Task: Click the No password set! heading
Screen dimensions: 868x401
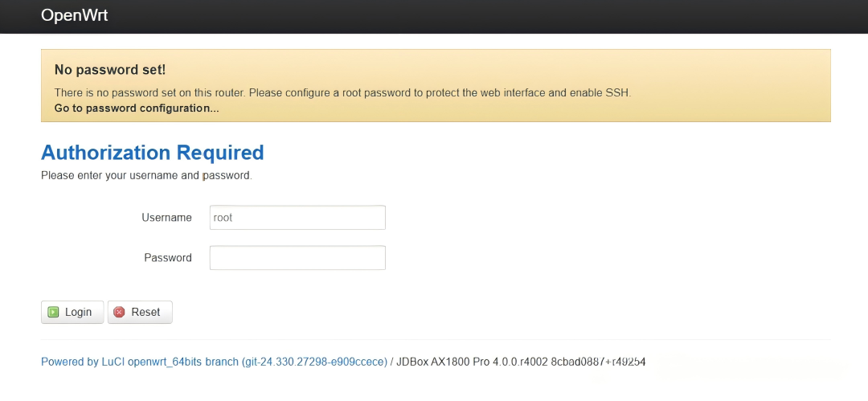Action: click(x=110, y=70)
